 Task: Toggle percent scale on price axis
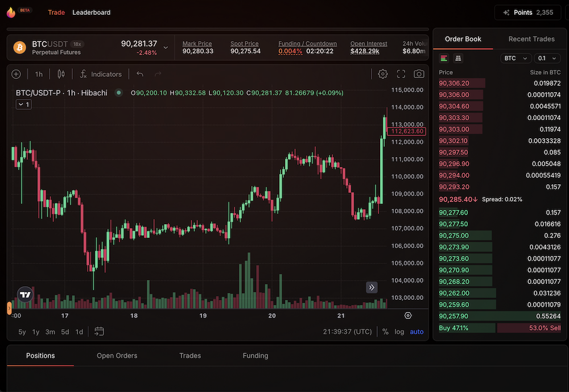385,332
